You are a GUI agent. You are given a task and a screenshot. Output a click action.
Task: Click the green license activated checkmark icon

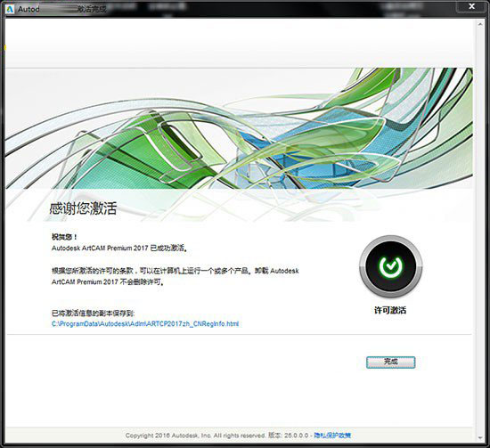390,266
